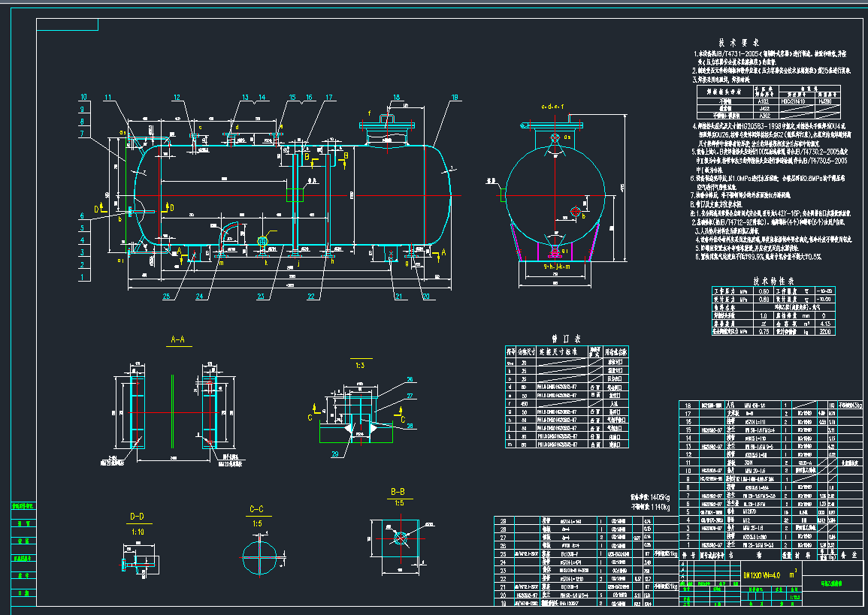Select the yellow 'DN1200 VN=4.0' title block text
Screen dimensions: 868x615
click(762, 576)
